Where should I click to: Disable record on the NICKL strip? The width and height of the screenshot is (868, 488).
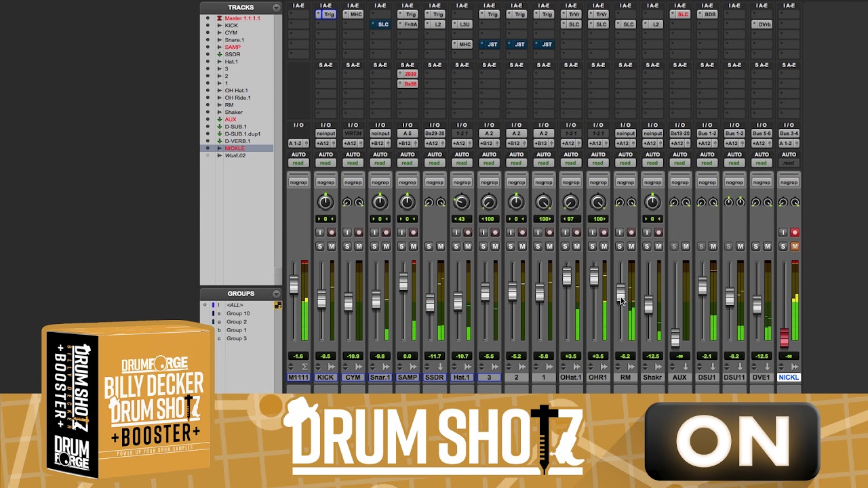(795, 232)
